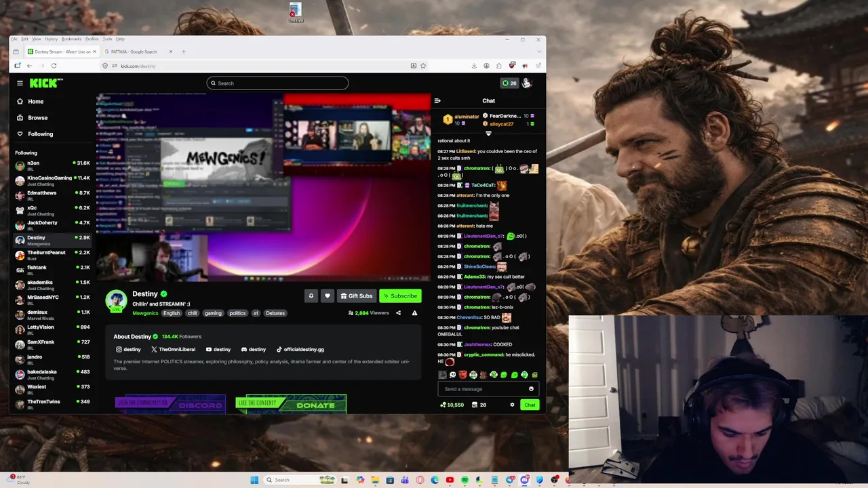Select the Debates tag
The image size is (868, 488).
point(275,313)
